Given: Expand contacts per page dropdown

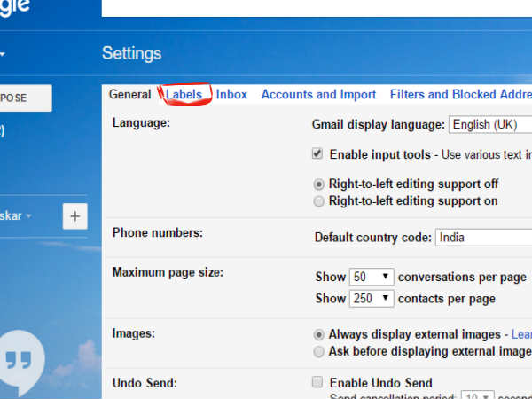Looking at the screenshot, I should click(x=372, y=299).
